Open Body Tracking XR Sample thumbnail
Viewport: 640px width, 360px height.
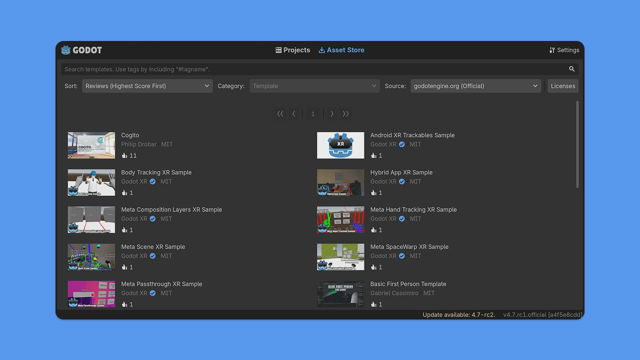pos(91,182)
